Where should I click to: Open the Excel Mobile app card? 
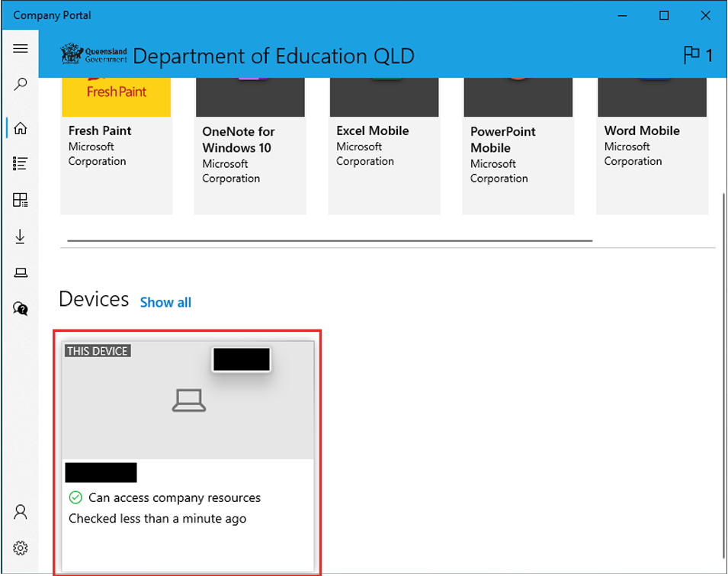click(384, 146)
